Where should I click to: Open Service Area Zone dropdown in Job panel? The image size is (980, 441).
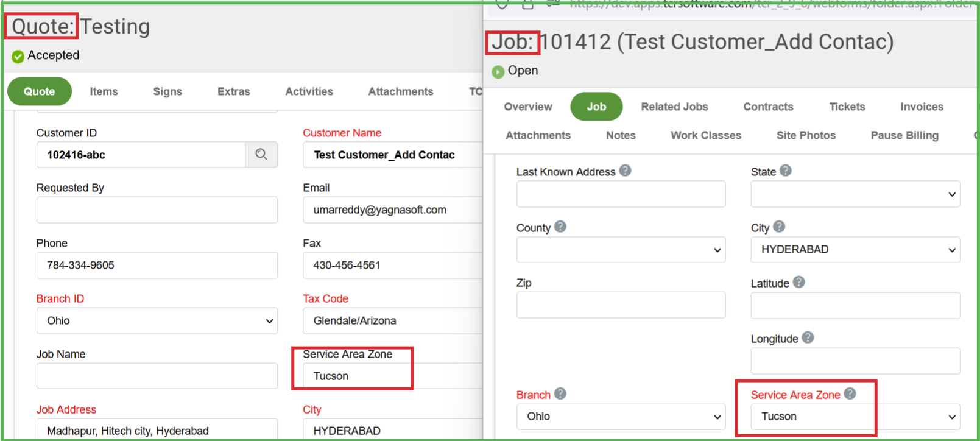(x=855, y=417)
